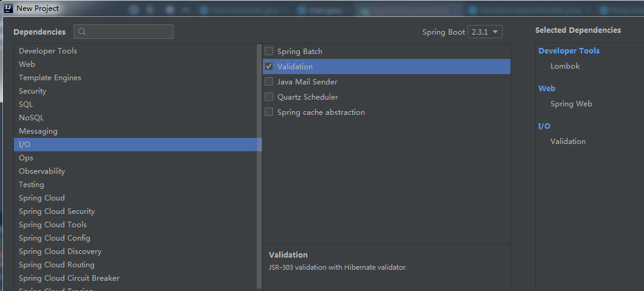Select the Spring Cloud Discovery category
The image size is (644, 291).
135,251
